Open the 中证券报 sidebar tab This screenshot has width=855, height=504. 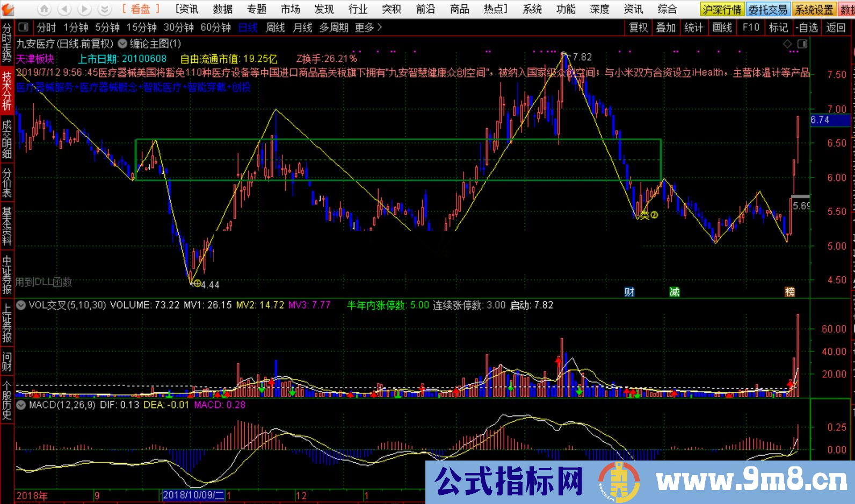click(x=6, y=275)
